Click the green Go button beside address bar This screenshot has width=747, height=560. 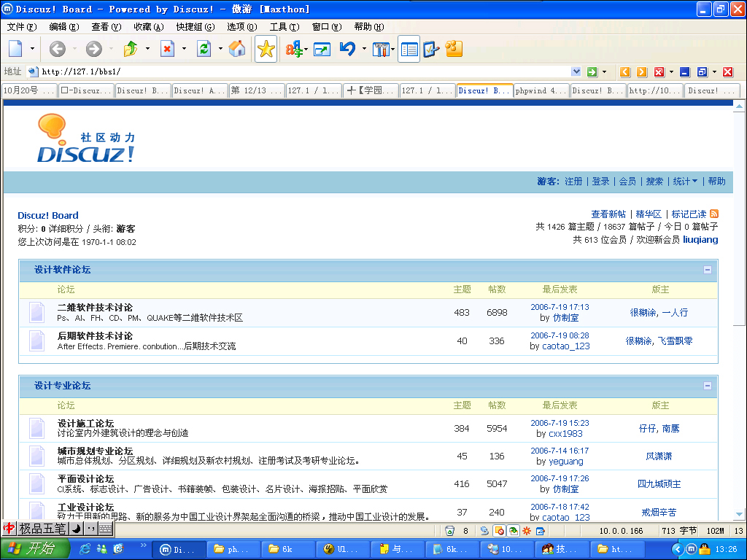pos(592,72)
